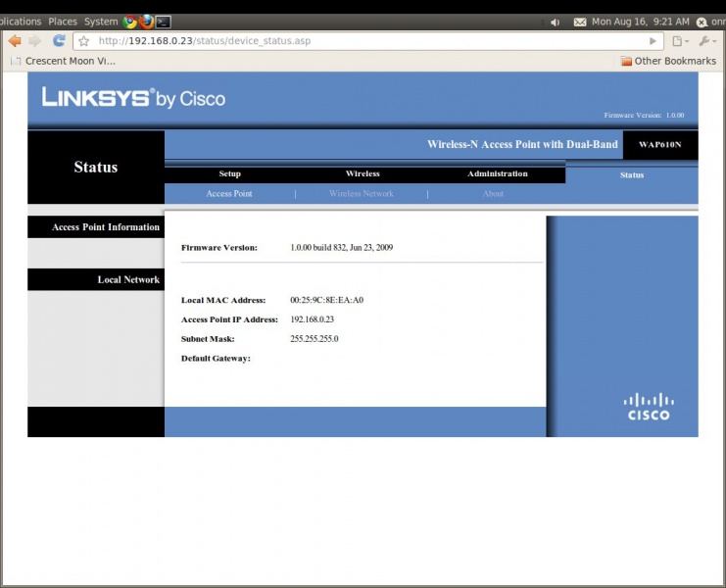Open the wrench settings menu

[x=707, y=41]
